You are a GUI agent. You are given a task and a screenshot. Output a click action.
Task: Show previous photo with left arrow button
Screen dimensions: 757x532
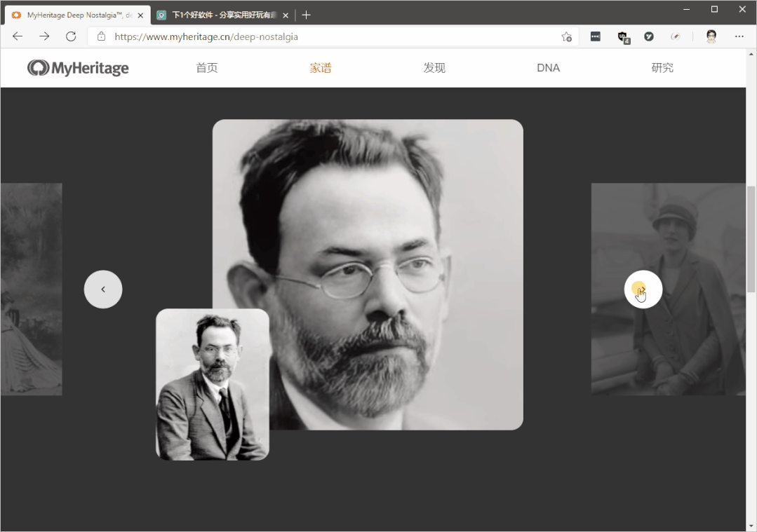pos(103,289)
